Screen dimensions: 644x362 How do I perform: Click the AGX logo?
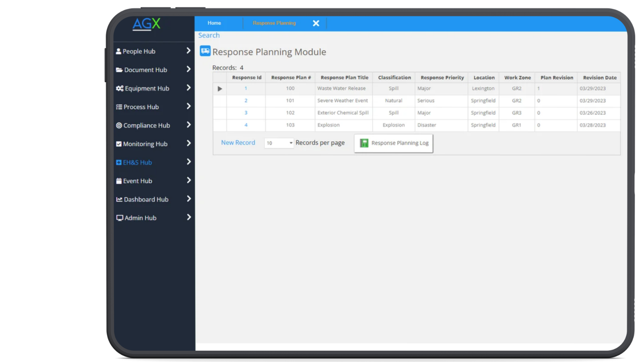[x=147, y=24]
